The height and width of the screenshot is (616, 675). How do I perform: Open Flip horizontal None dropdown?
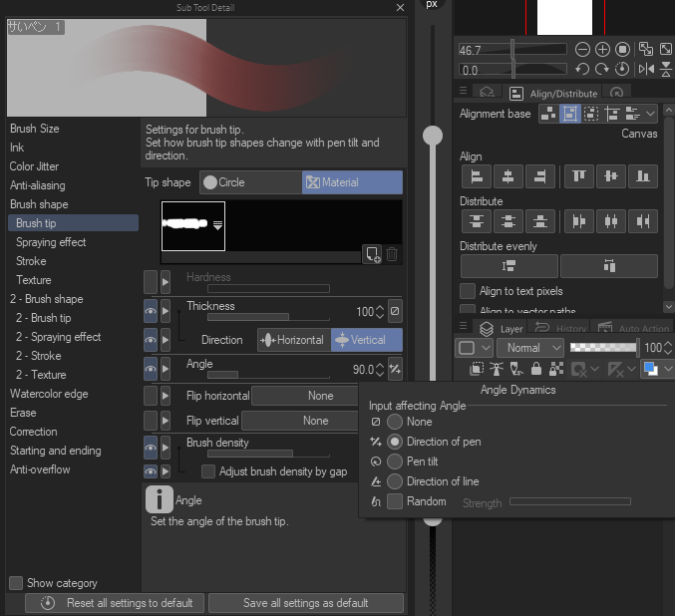pyautogui.click(x=305, y=396)
